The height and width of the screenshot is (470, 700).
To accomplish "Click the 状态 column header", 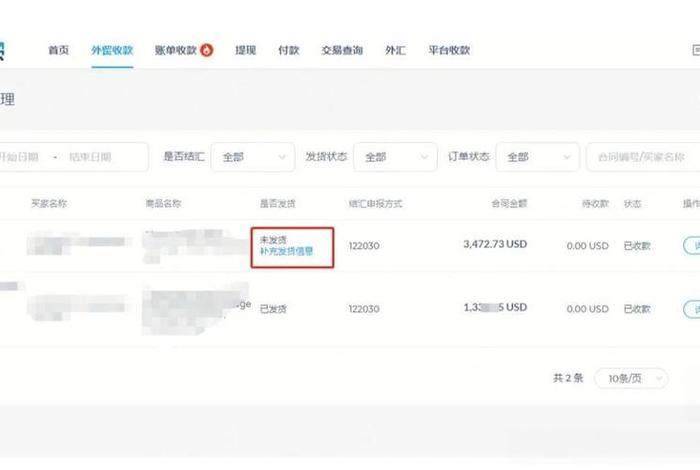I will point(633,204).
